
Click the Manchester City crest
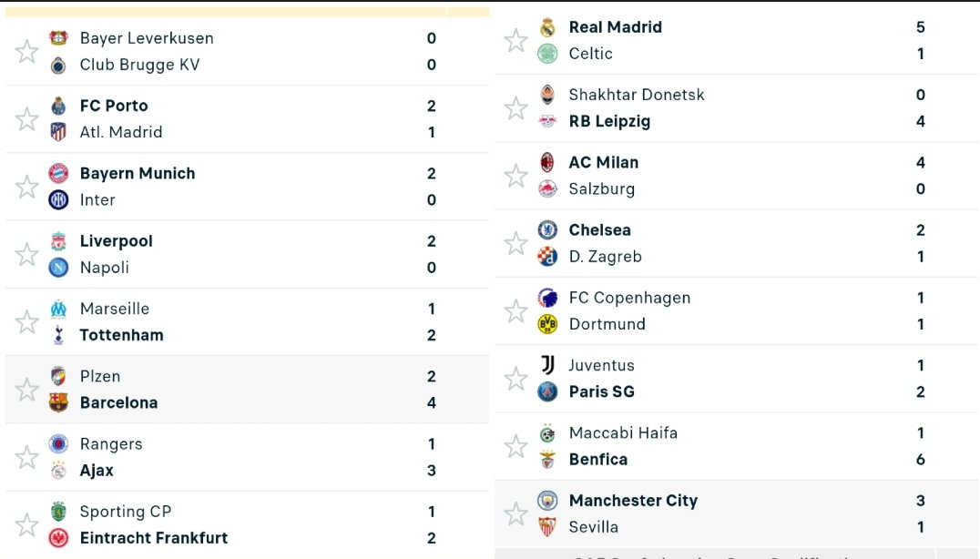point(547,501)
